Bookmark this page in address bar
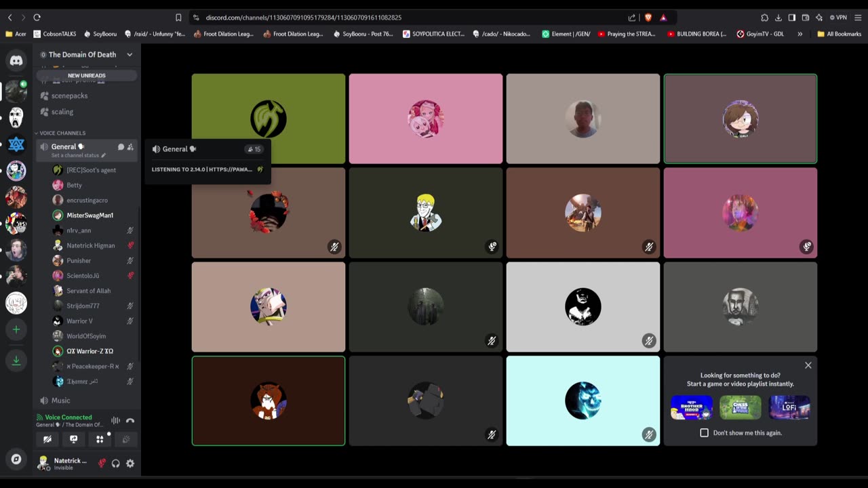This screenshot has width=868, height=488. [178, 18]
